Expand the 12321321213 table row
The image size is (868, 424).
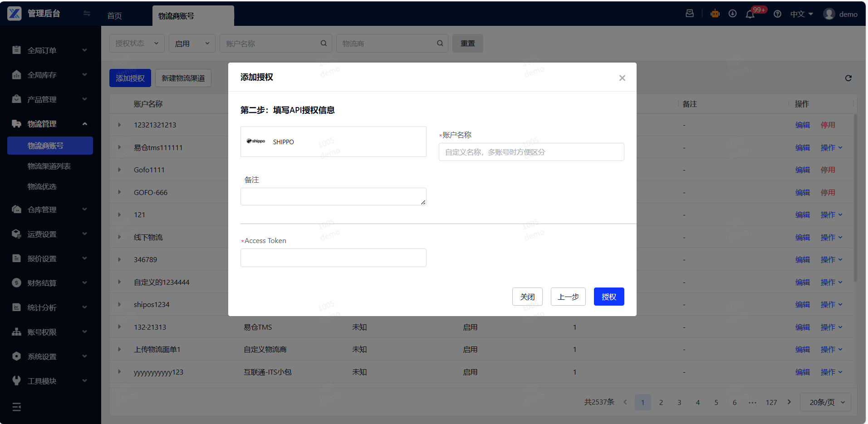coord(119,125)
